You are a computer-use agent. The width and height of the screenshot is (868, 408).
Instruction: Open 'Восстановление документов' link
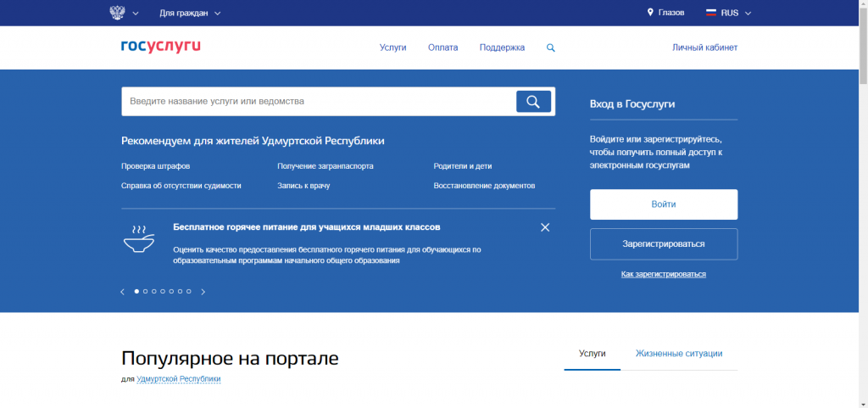(x=484, y=186)
